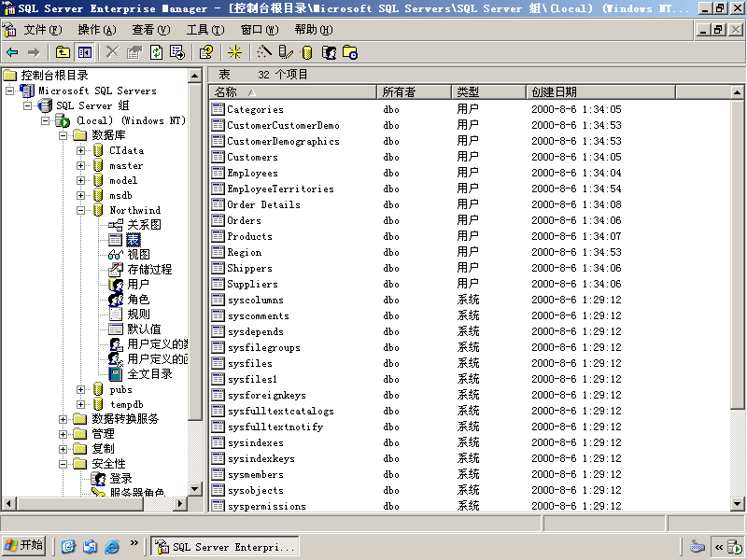Viewport: 747px width, 560px height.
Task: Collapse the 数据库 folder
Action: tap(63, 135)
